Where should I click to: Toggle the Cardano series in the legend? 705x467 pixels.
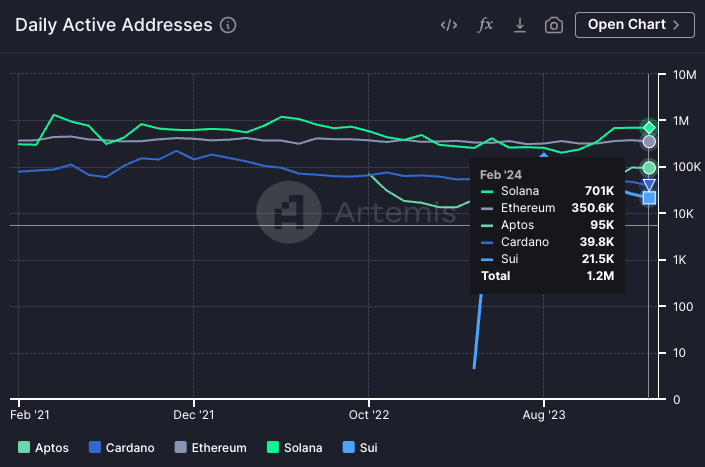(x=122, y=448)
